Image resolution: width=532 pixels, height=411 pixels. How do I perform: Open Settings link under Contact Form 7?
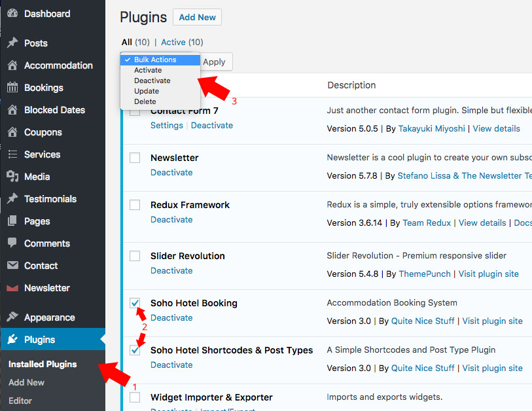(167, 125)
